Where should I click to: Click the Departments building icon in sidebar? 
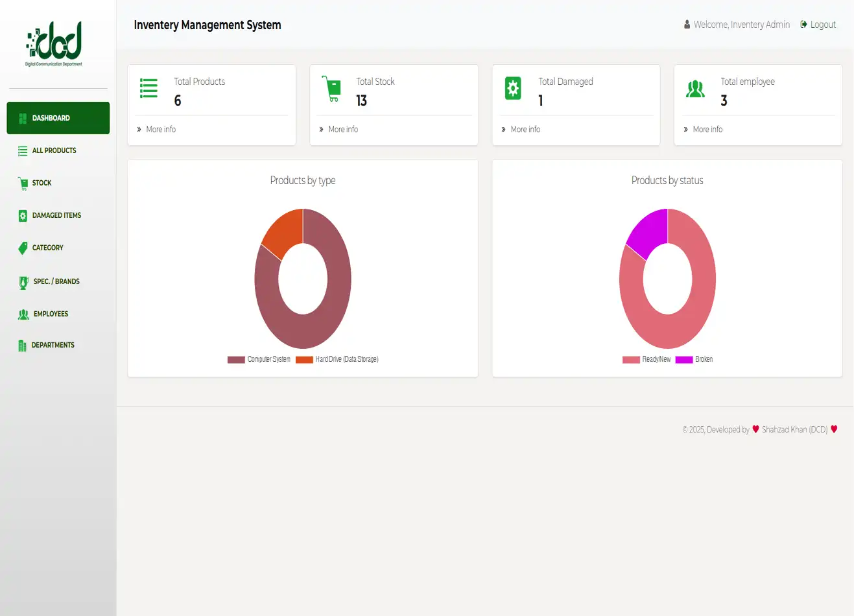coord(22,346)
